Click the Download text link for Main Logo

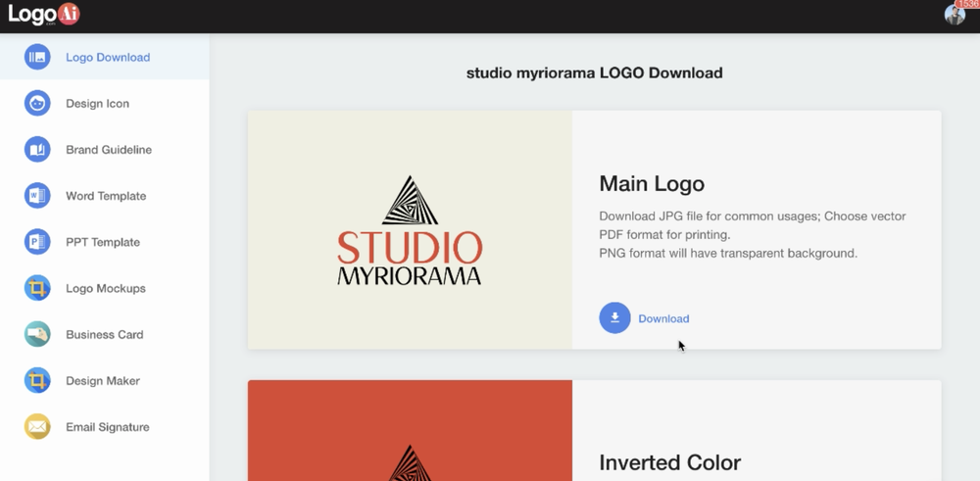(663, 318)
